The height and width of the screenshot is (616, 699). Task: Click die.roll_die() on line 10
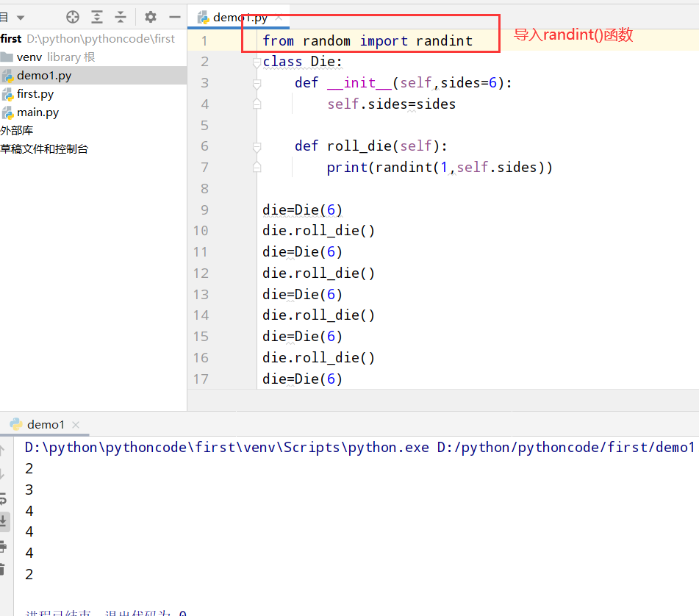click(x=318, y=231)
